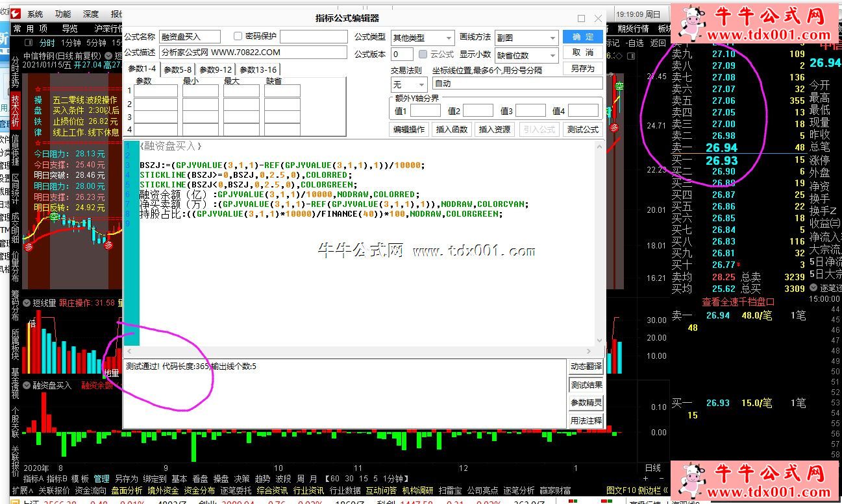Image resolution: width=842 pixels, height=504 pixels.
Task: Open the 系统 menu
Action: tap(35, 14)
